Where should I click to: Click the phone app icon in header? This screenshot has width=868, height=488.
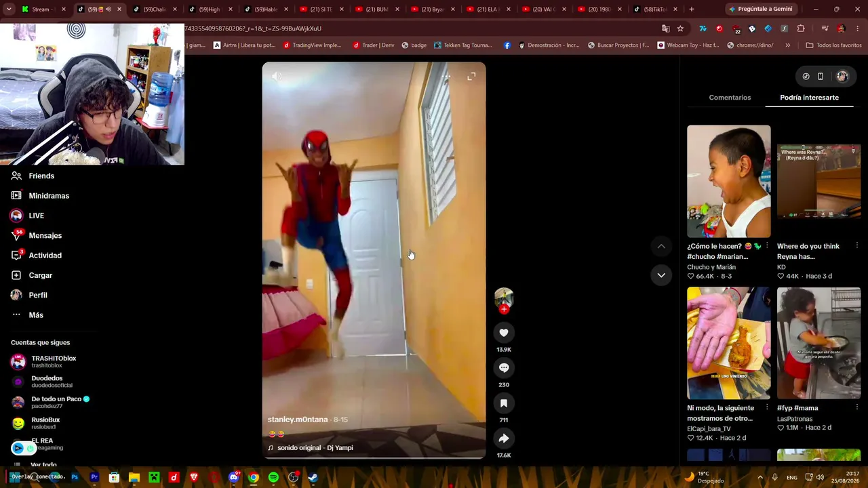(x=821, y=77)
